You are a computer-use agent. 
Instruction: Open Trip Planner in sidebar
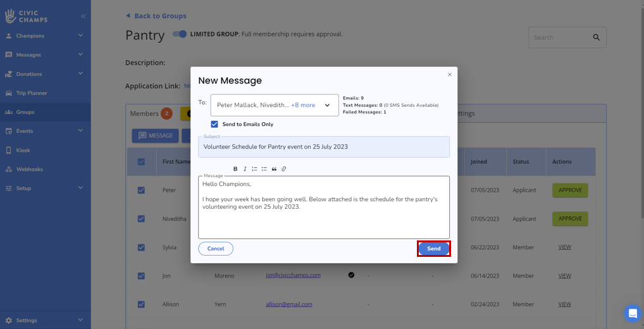pos(32,93)
